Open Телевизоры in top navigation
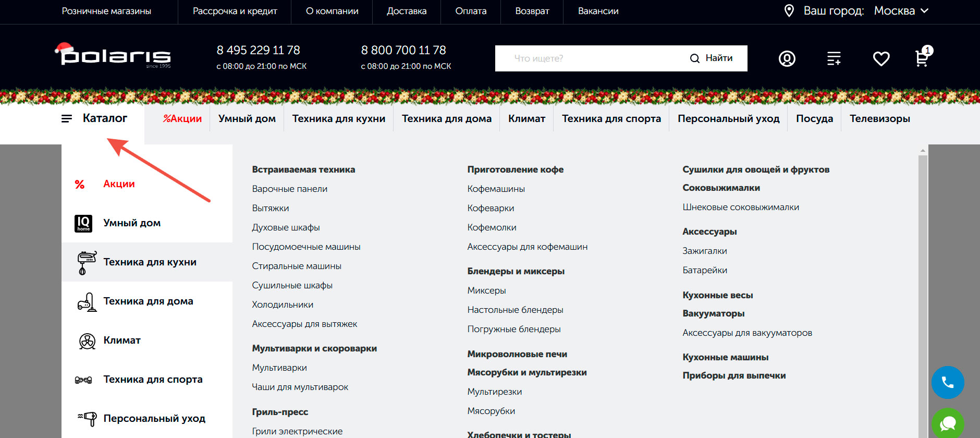The image size is (980, 438). pos(880,119)
